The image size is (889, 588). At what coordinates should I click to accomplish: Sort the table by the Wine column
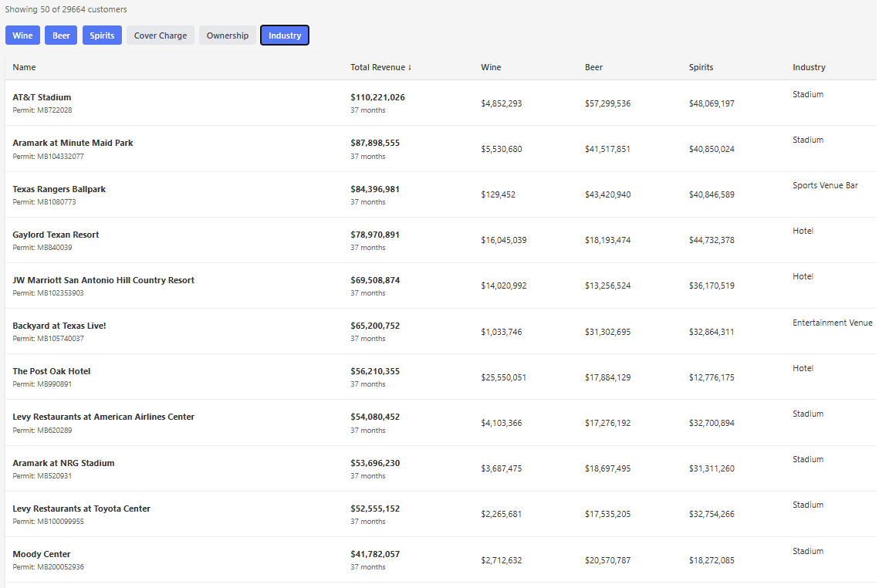click(x=491, y=67)
